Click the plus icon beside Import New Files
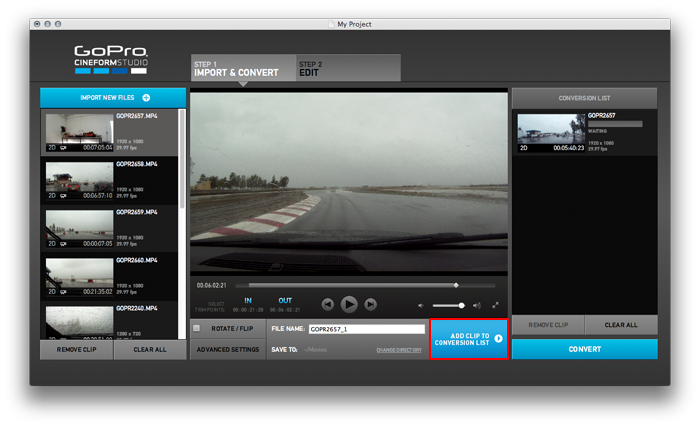Image resolution: width=700 pixels, height=427 pixels. 146,98
